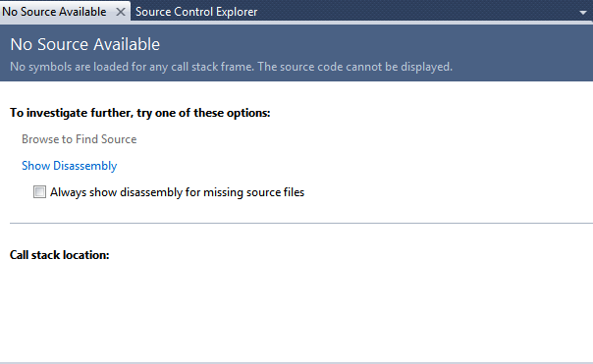Click the pane border at the window bottom
The height and width of the screenshot is (364, 593).
click(296, 362)
